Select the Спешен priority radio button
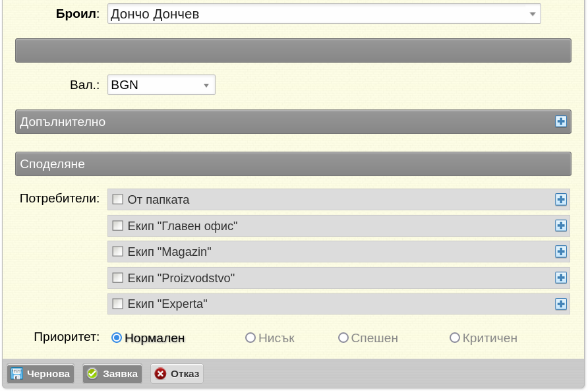This screenshot has width=588, height=391. click(x=343, y=338)
